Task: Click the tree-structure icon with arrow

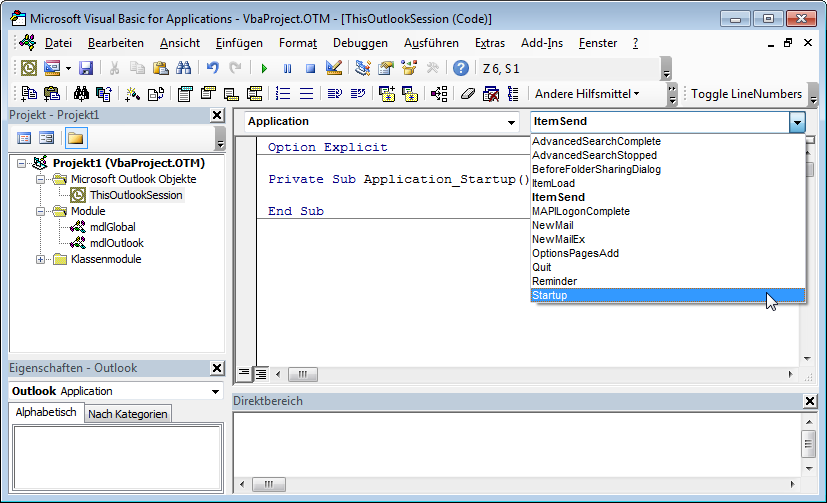Action: click(x=439, y=94)
